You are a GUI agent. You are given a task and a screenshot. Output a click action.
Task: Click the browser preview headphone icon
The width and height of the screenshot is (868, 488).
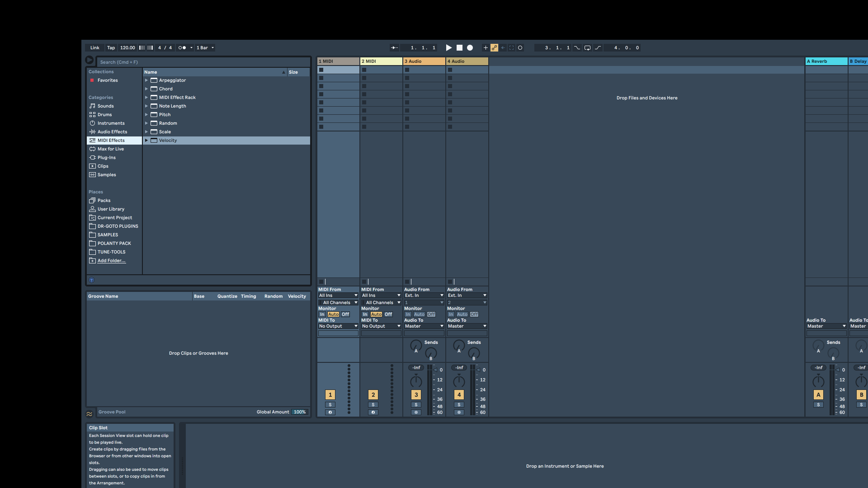click(91, 280)
